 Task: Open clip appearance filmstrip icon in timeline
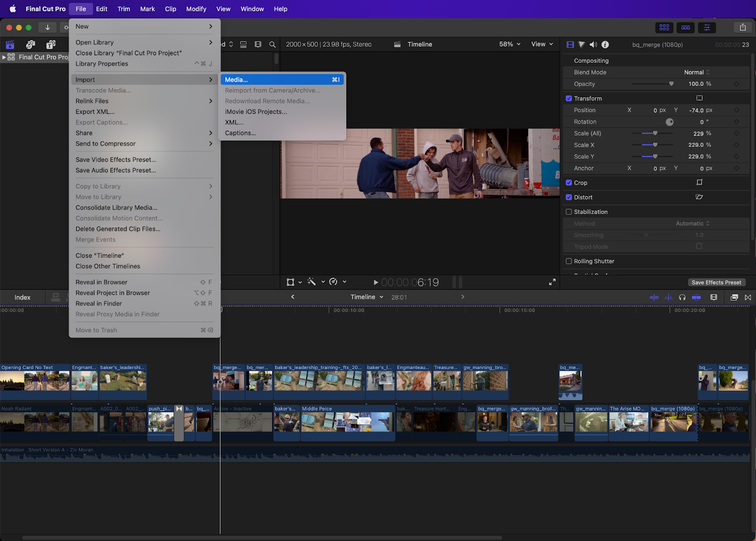pyautogui.click(x=714, y=297)
